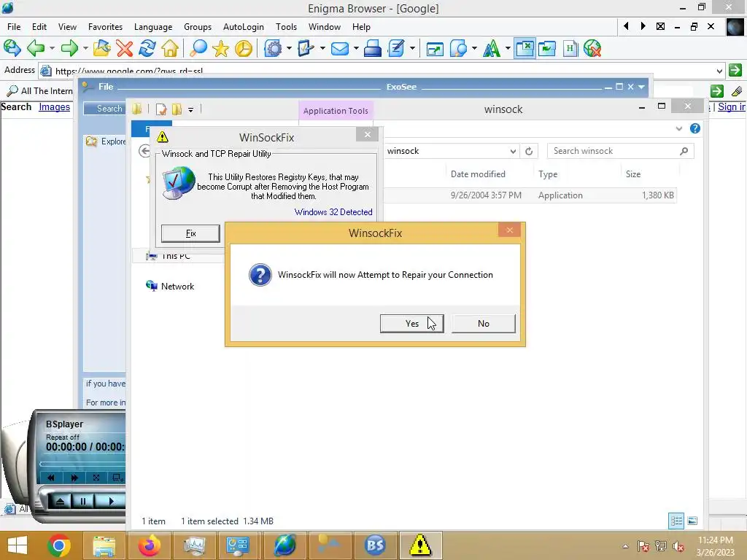Open the Language menu

(153, 27)
